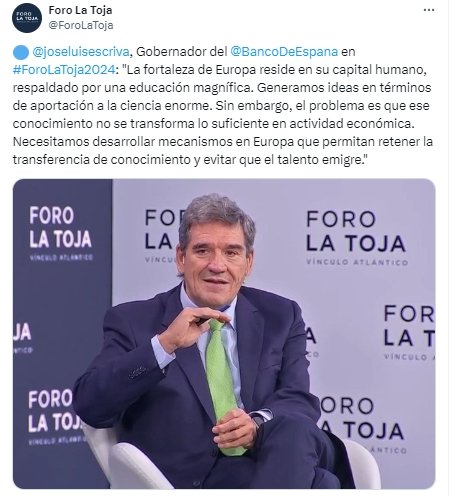Click the words "Gobernador del" in the tweet

point(182,52)
